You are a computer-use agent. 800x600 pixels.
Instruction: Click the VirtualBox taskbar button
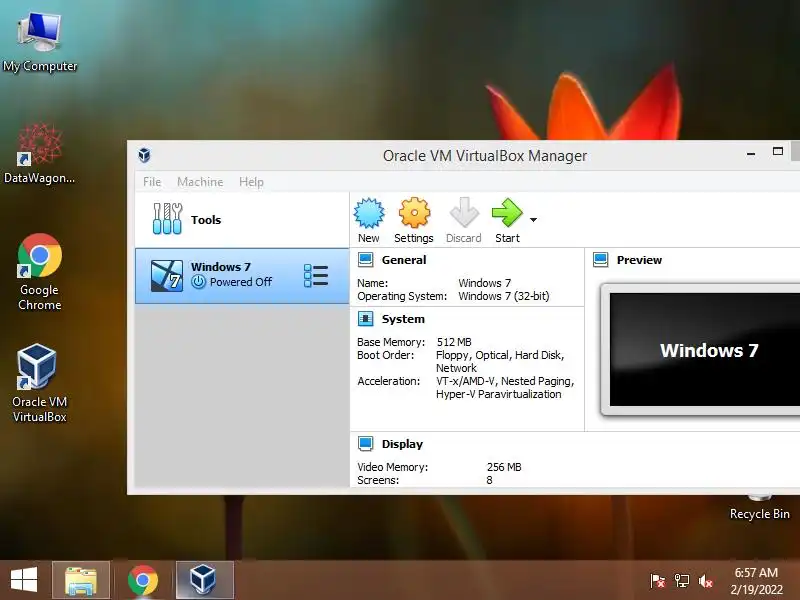tap(205, 581)
